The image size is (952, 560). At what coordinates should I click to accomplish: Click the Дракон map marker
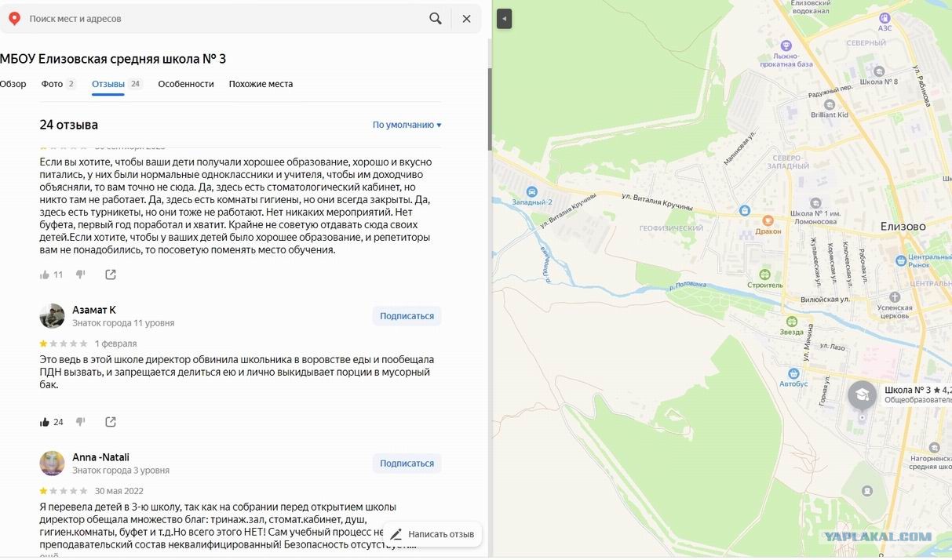coord(768,220)
